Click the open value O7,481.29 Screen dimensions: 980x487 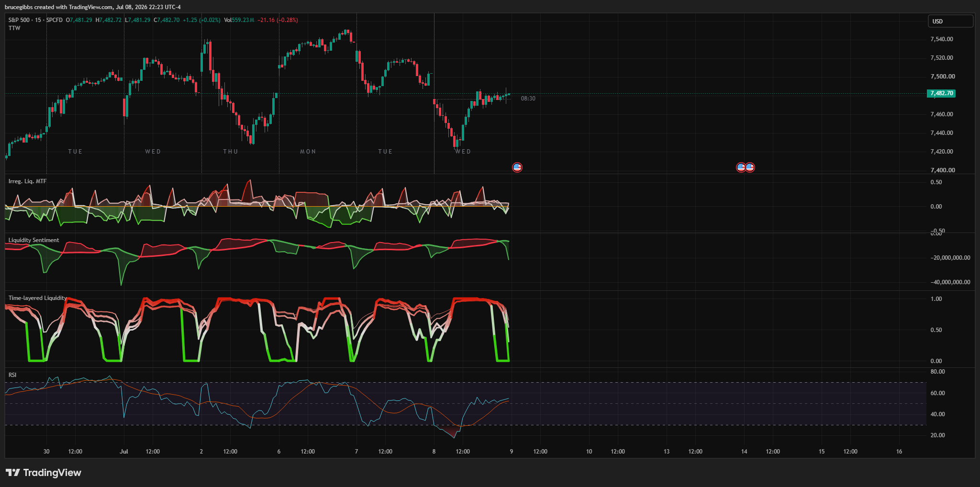pyautogui.click(x=79, y=20)
